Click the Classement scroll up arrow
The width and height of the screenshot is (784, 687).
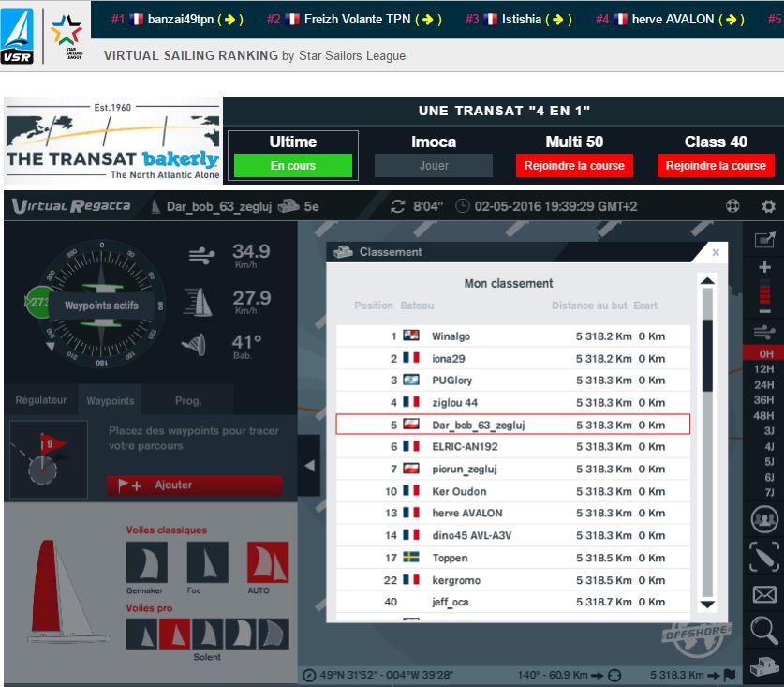[707, 281]
